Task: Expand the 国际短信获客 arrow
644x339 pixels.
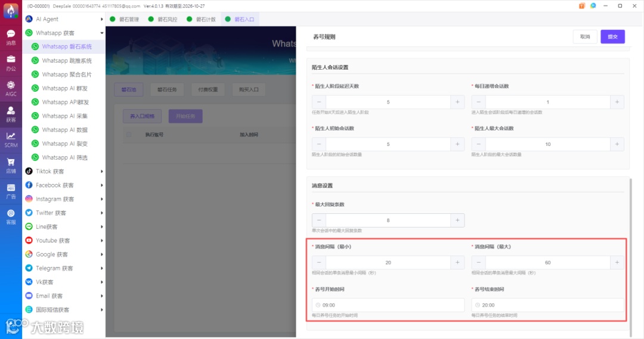Action: click(101, 309)
